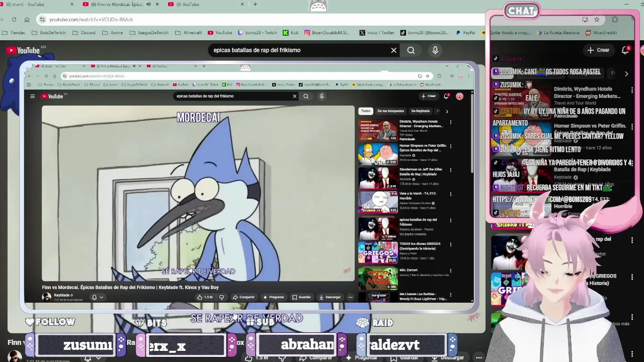
Task: Open the JuegosDeTwitch bookmarks folder
Action: 149,33
